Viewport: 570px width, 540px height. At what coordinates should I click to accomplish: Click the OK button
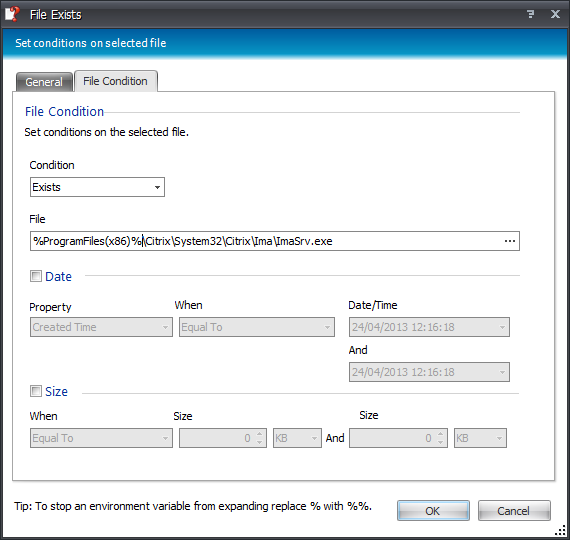pyautogui.click(x=433, y=511)
